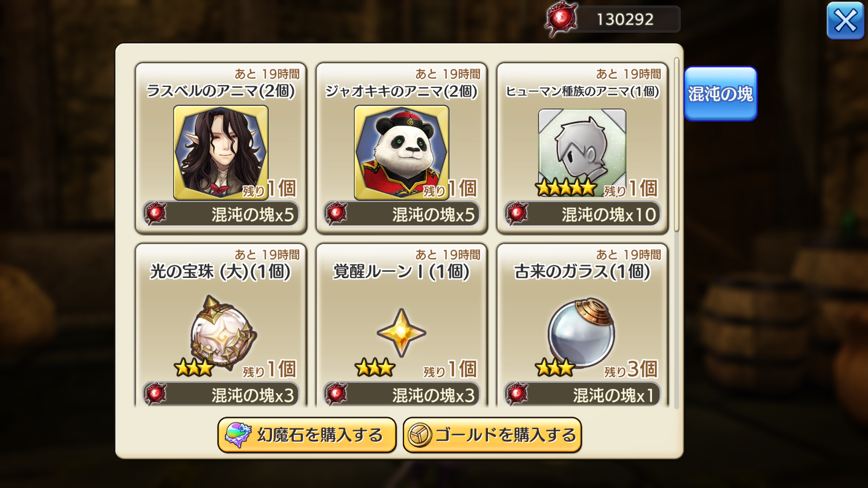The height and width of the screenshot is (488, 868).
Task: Select the ジャオキキ panda portrait icon
Action: point(401,152)
